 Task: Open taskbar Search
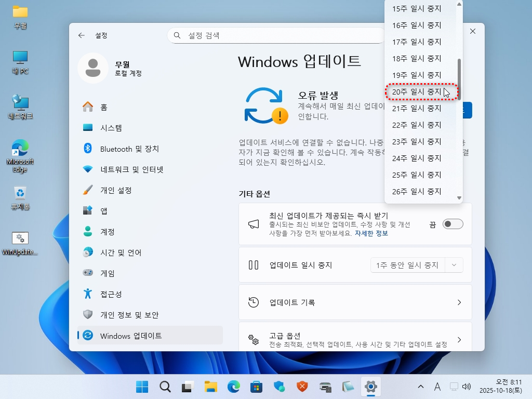165,387
